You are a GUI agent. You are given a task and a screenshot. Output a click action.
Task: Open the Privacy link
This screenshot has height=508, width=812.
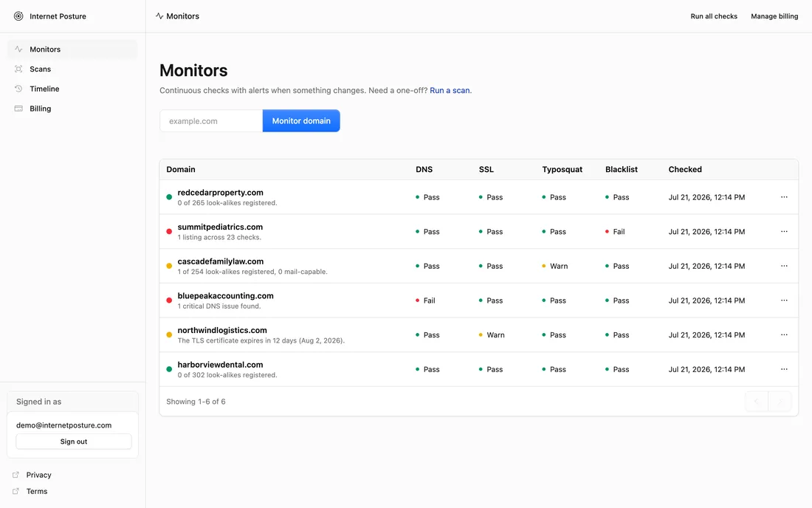[39, 475]
